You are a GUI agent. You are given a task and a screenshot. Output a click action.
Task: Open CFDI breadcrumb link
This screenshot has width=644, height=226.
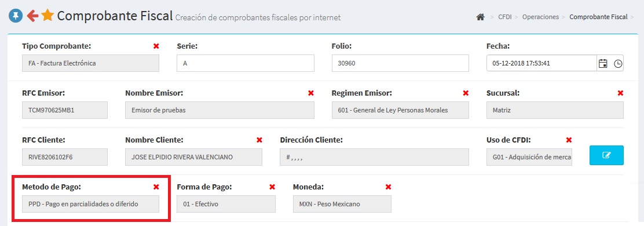tap(505, 17)
